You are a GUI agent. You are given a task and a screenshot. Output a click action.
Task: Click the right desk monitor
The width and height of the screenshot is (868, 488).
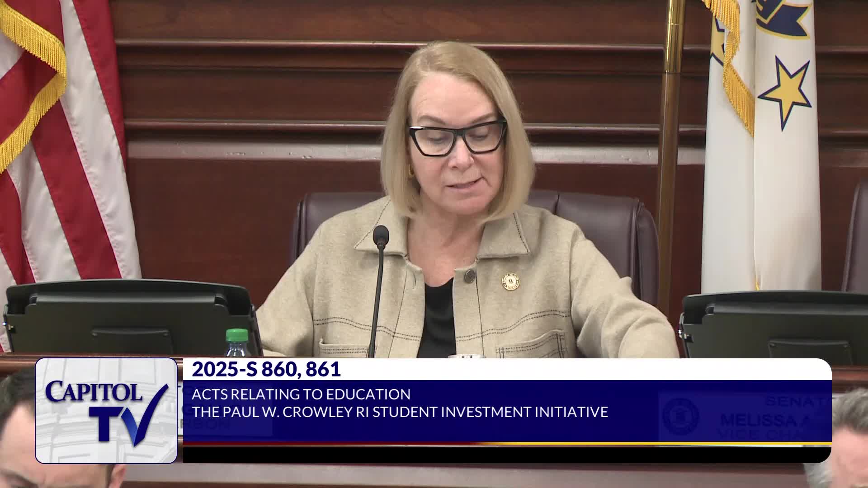tap(773, 323)
